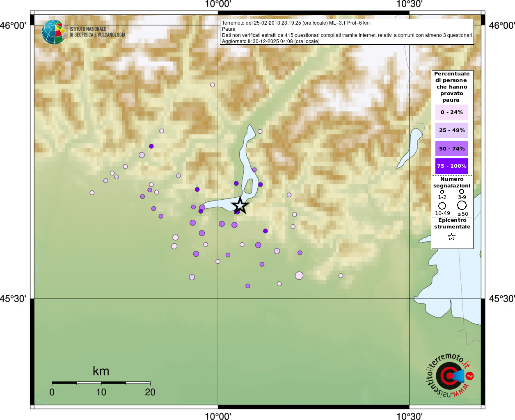Click the INGV globe logo
Screen dimensions: 515x420
coord(54,32)
